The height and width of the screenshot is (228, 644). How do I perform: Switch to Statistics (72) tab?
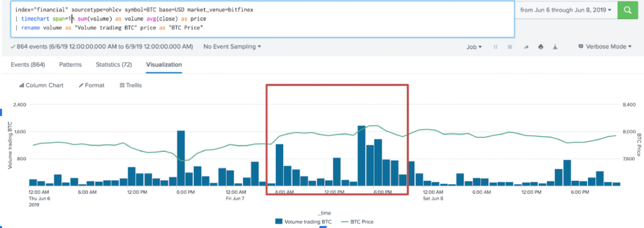114,65
